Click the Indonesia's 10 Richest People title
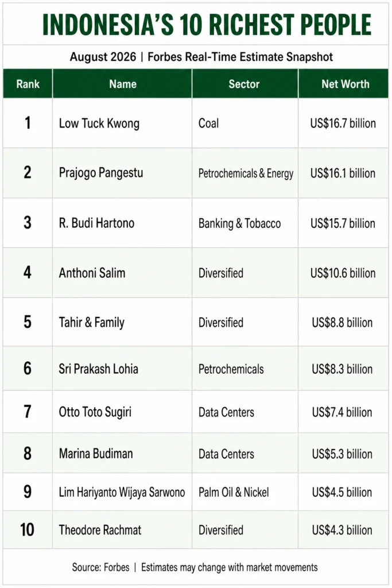Screen dimensions: 392x588 point(207,25)
